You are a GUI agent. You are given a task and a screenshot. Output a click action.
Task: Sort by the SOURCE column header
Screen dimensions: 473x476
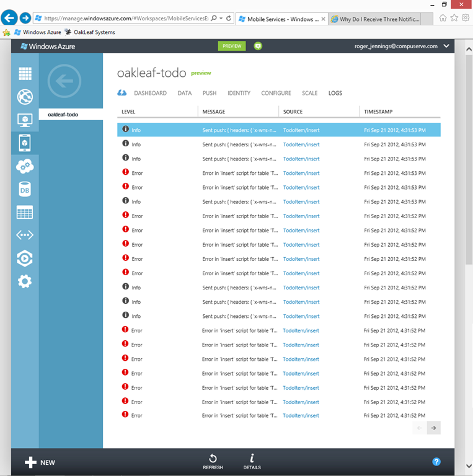tap(293, 112)
